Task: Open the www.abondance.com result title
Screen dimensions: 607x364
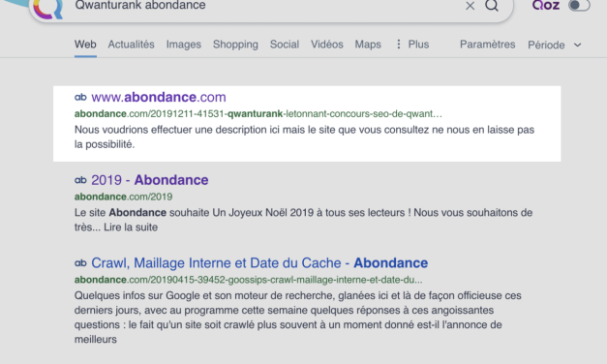Action: [159, 97]
